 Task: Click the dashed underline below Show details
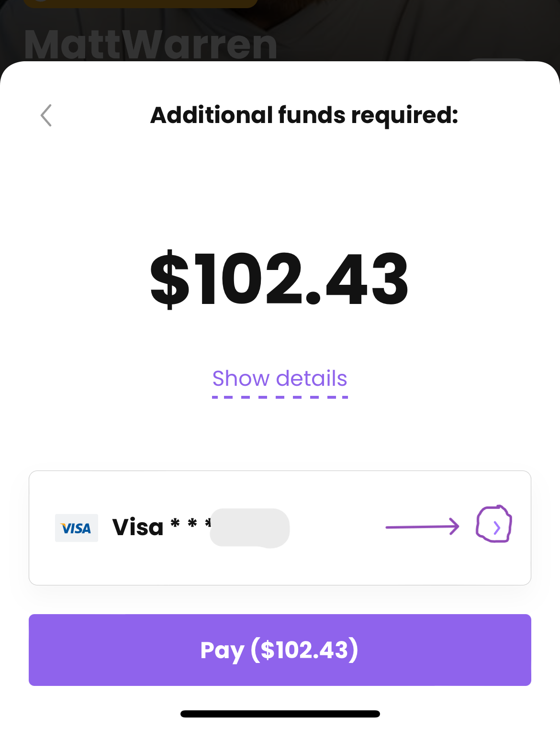(280, 397)
